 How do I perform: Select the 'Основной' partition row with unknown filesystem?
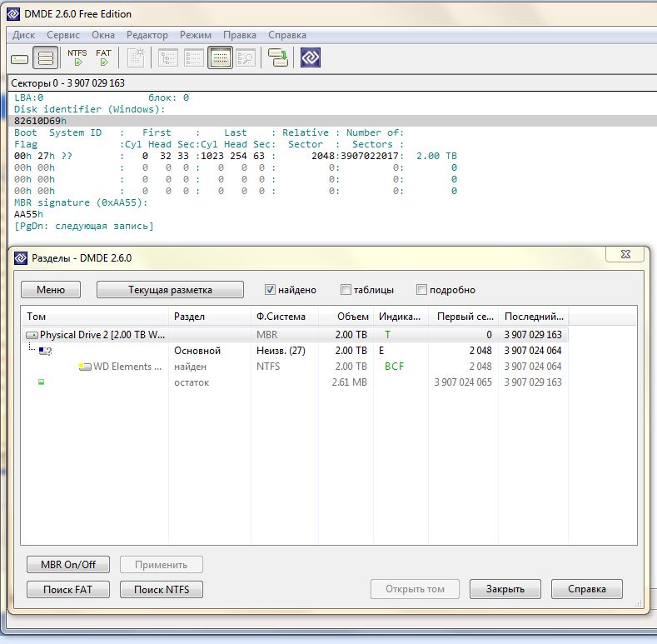pyautogui.click(x=197, y=351)
